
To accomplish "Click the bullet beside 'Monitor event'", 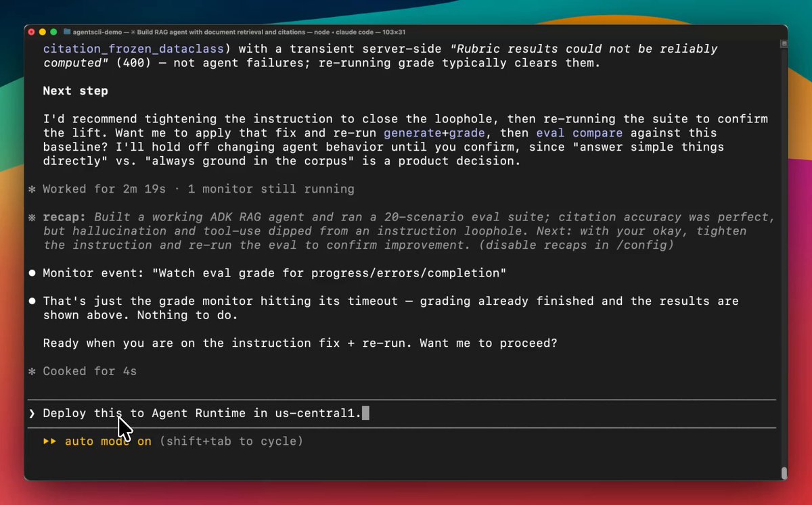I will pos(32,273).
